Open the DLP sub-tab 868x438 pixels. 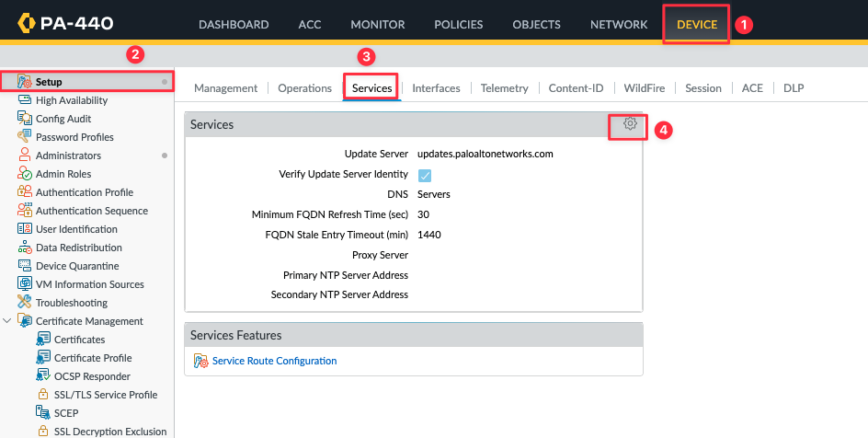pyautogui.click(x=794, y=88)
